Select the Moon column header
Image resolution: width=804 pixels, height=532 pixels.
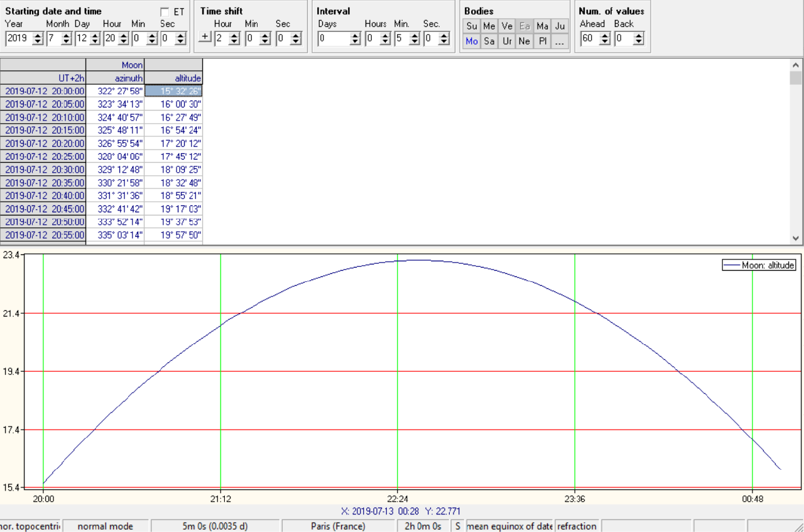pyautogui.click(x=115, y=65)
